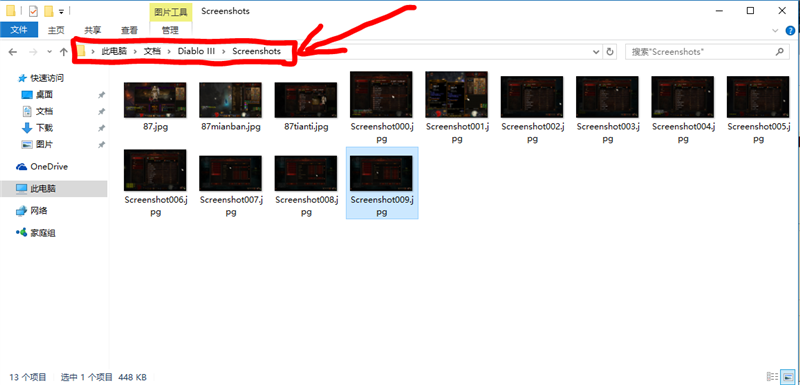The image size is (800, 385).
Task: Select the Screenshot006.jpg thumbnail
Action: coord(155,170)
